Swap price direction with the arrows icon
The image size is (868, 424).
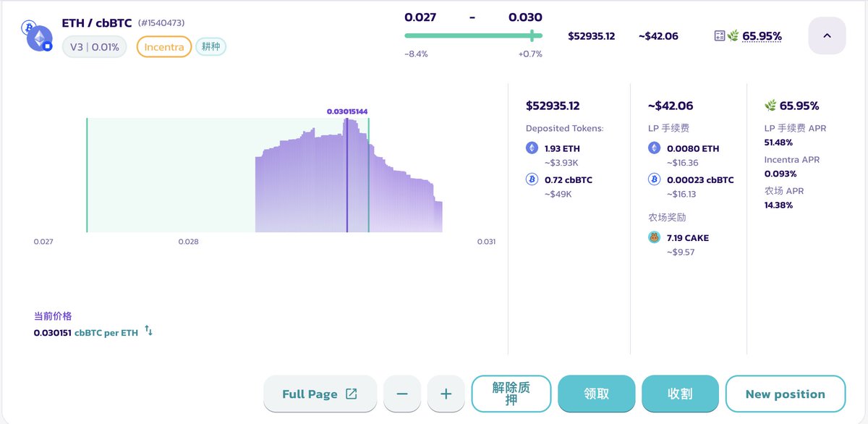(x=149, y=331)
